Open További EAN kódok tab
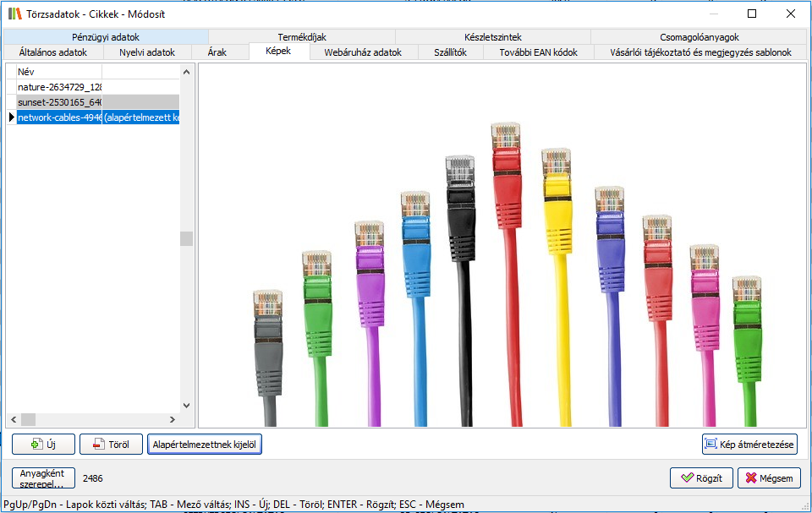This screenshot has height=513, width=812. click(x=538, y=52)
